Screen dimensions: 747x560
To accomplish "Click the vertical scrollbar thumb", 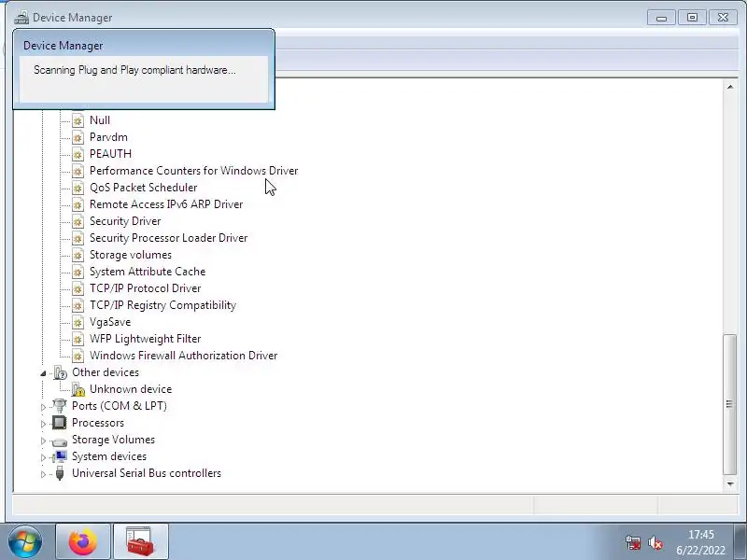I will [730, 404].
